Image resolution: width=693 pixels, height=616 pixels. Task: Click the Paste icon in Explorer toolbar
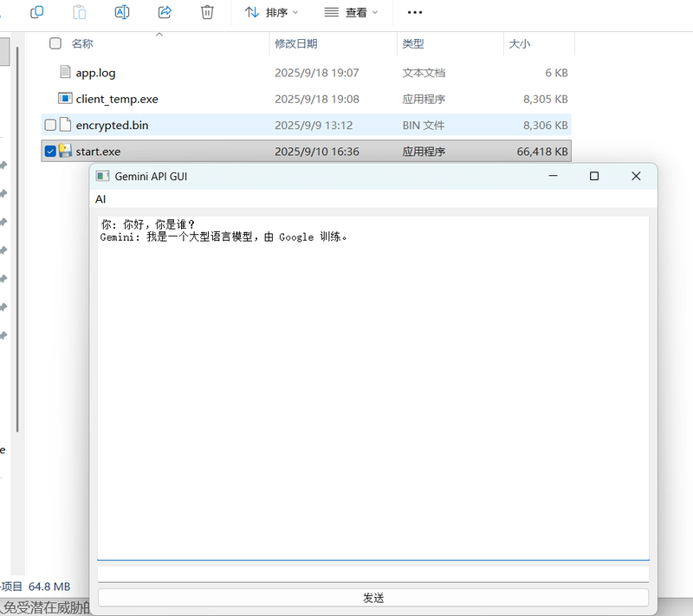tap(79, 12)
